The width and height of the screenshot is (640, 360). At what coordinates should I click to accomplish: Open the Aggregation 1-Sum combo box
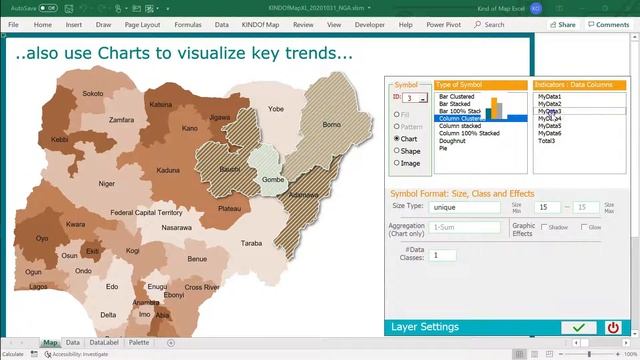tap(464, 227)
